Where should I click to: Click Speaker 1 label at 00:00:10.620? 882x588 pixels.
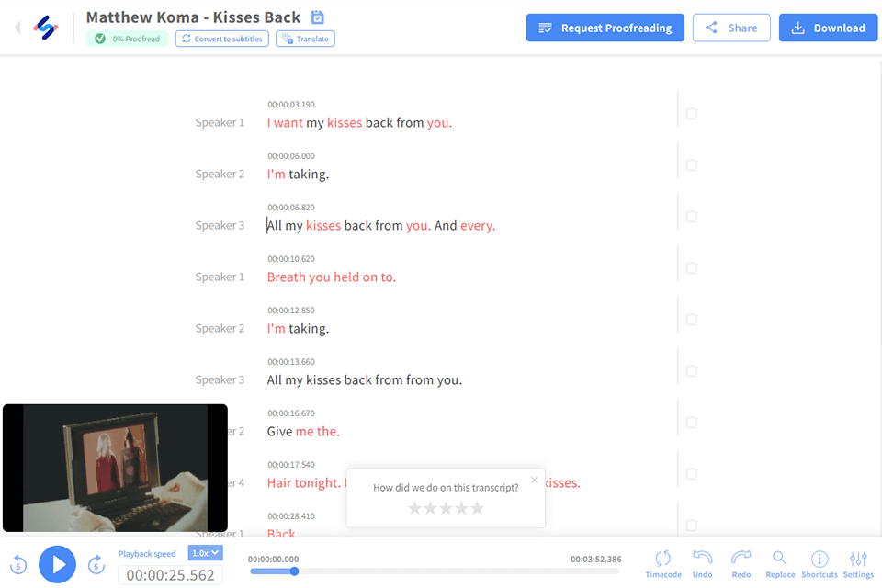[x=220, y=277]
